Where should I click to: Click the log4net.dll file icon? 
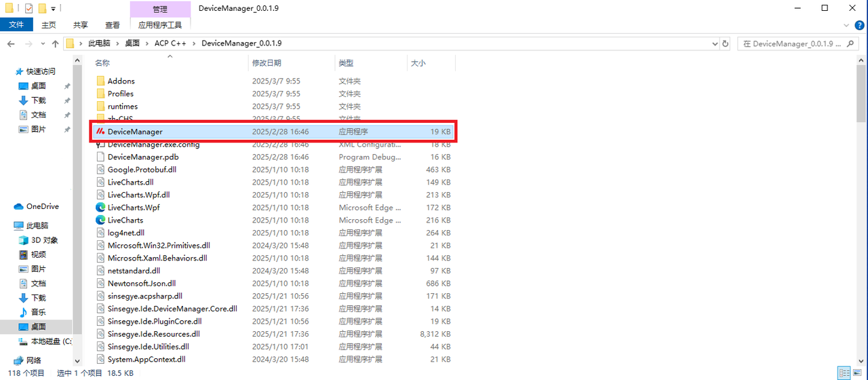pyautogui.click(x=100, y=233)
